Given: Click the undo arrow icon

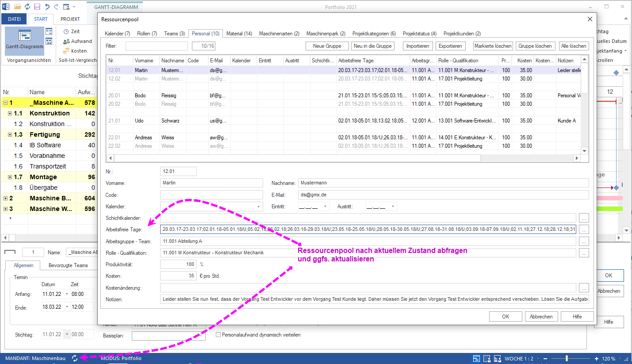Looking at the screenshot, I should (x=46, y=7).
